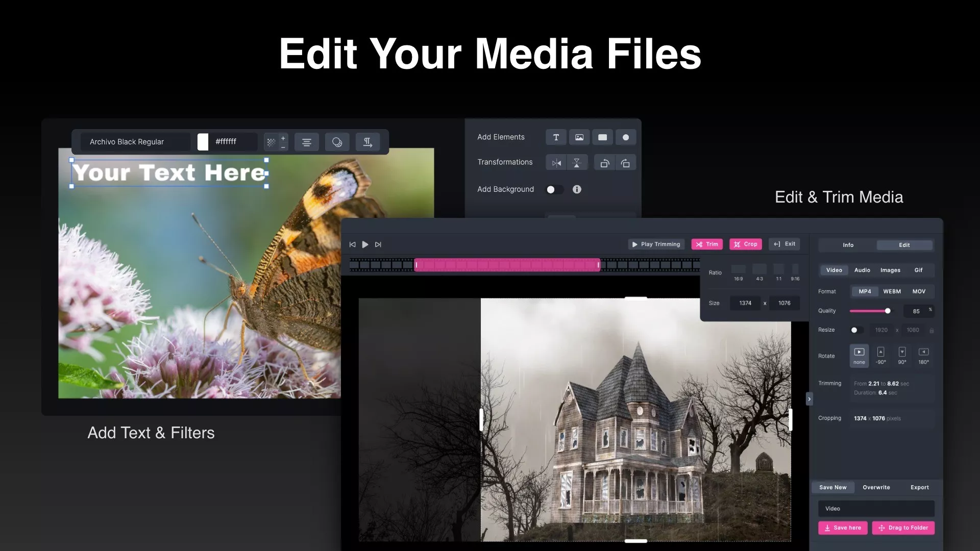980x551 pixels.
Task: Open the Archivo Black Regular font dropdown
Action: (135, 142)
